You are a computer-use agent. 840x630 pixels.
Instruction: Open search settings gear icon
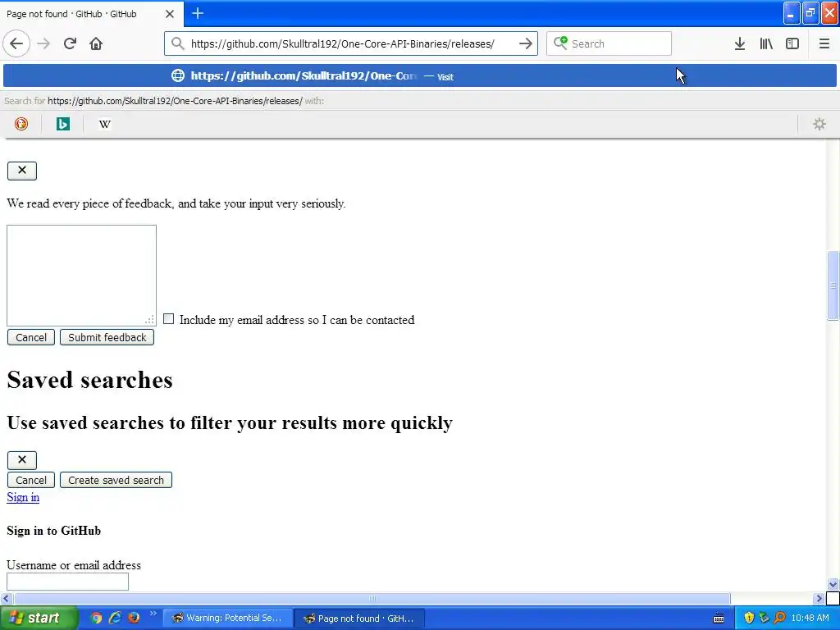point(819,125)
